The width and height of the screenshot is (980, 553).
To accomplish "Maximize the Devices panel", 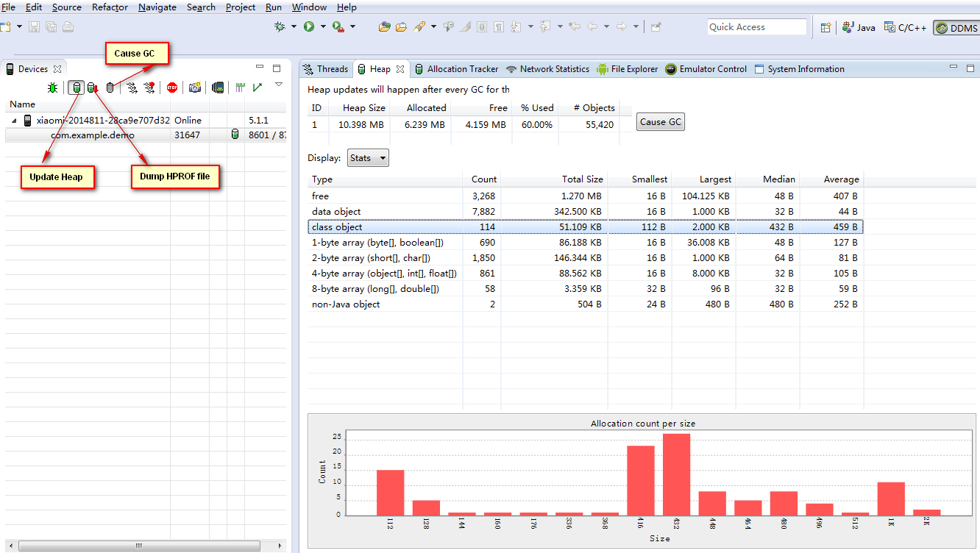I will [x=277, y=68].
